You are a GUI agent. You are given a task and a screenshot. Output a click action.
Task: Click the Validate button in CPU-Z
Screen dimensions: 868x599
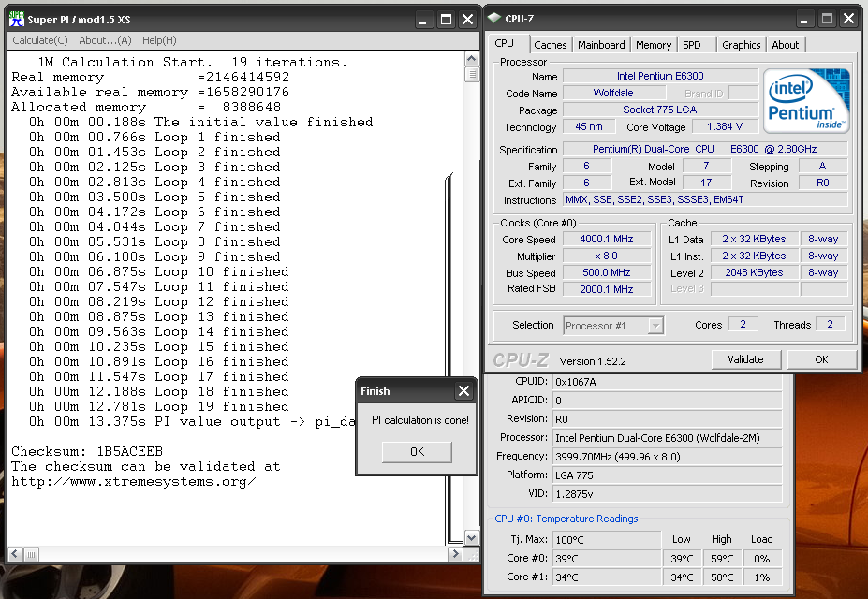coord(745,359)
